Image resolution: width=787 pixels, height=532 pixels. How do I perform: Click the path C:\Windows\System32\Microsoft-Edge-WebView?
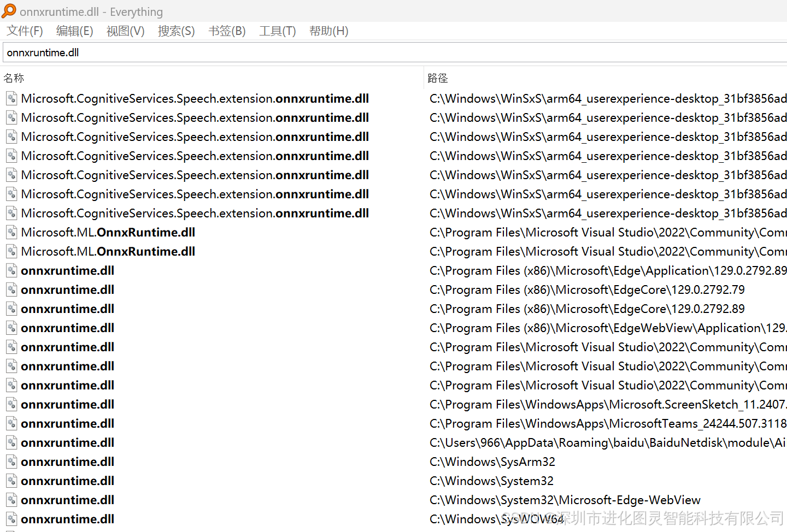coord(565,500)
